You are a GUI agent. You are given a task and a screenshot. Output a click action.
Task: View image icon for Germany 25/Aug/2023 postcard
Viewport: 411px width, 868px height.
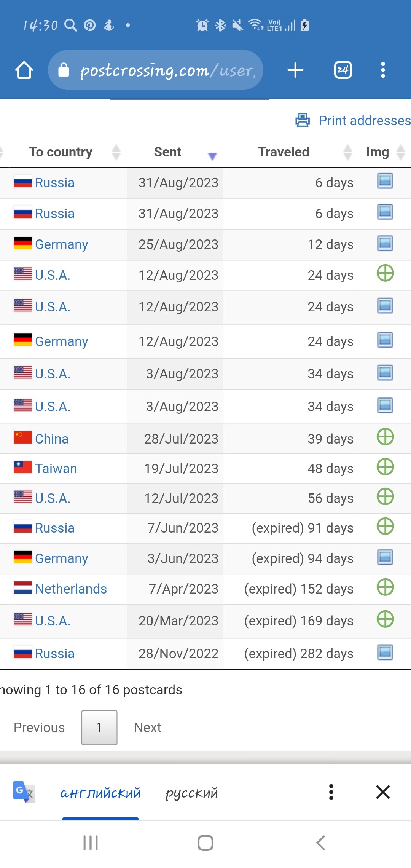385,243
